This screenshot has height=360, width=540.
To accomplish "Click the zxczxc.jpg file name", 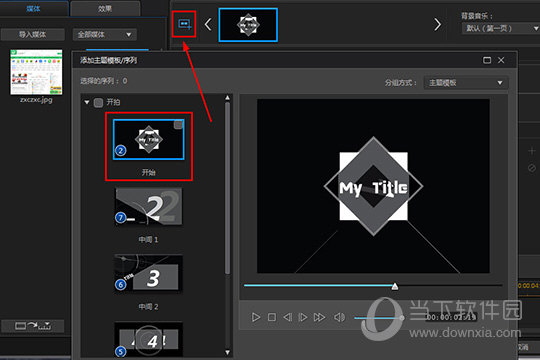I will click(x=36, y=100).
